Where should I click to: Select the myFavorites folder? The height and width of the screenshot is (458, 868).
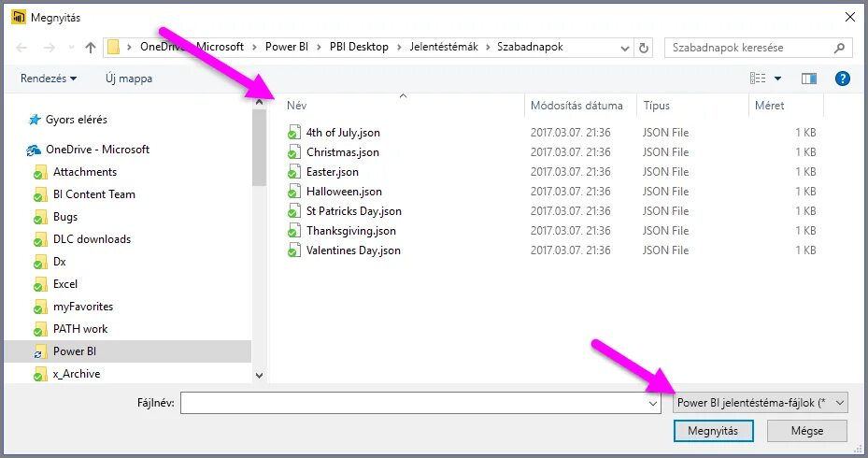[83, 307]
